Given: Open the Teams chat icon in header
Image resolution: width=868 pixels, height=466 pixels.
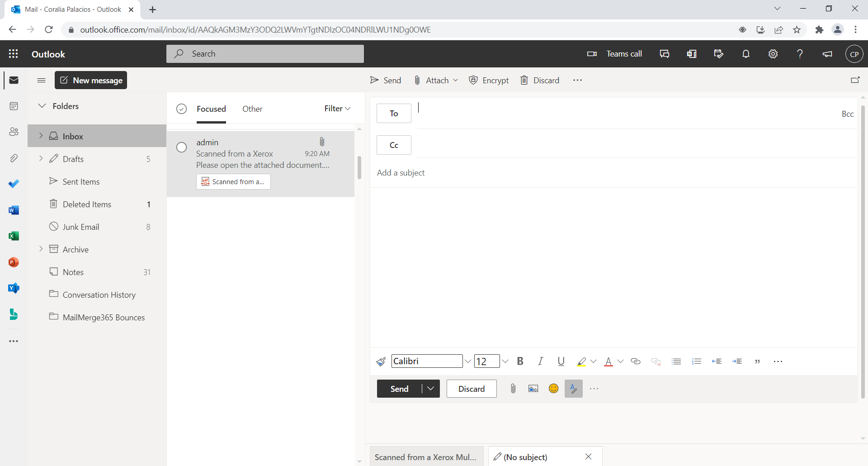Looking at the screenshot, I should [665, 54].
